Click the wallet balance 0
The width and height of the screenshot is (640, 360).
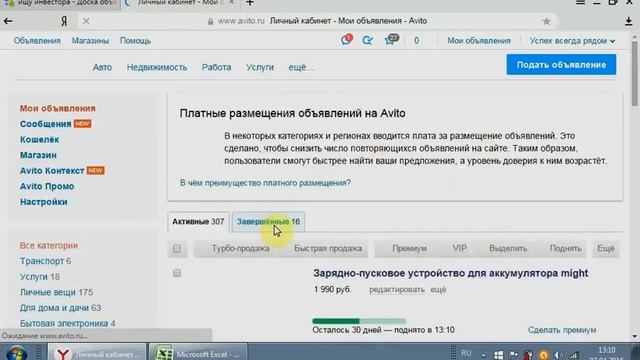[416, 41]
